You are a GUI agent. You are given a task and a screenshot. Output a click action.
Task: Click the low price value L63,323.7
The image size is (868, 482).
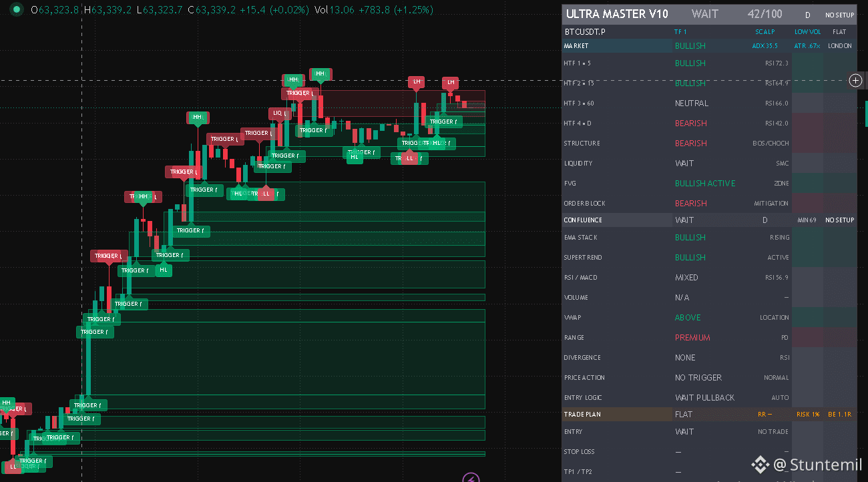point(160,10)
